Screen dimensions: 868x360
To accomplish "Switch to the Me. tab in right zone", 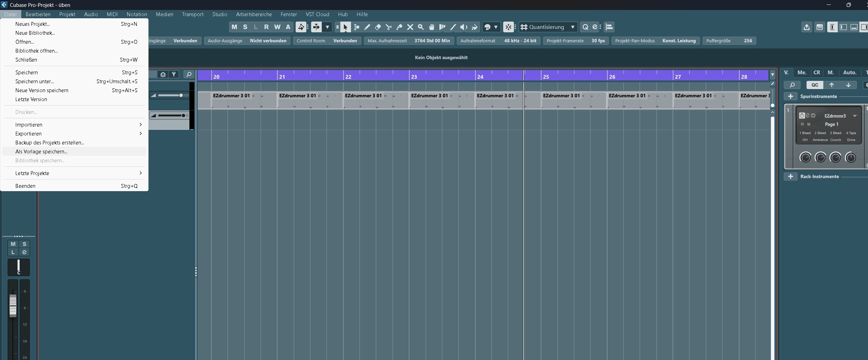I will pyautogui.click(x=802, y=73).
